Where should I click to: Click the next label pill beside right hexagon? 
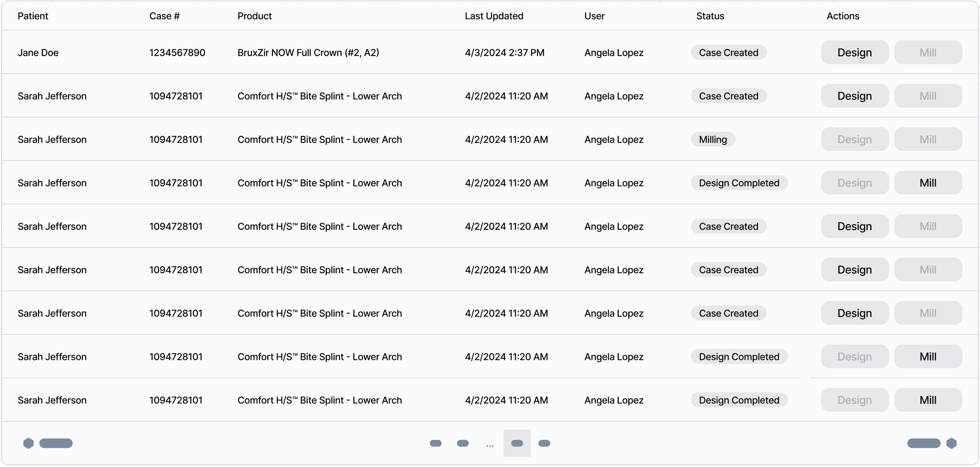[924, 443]
